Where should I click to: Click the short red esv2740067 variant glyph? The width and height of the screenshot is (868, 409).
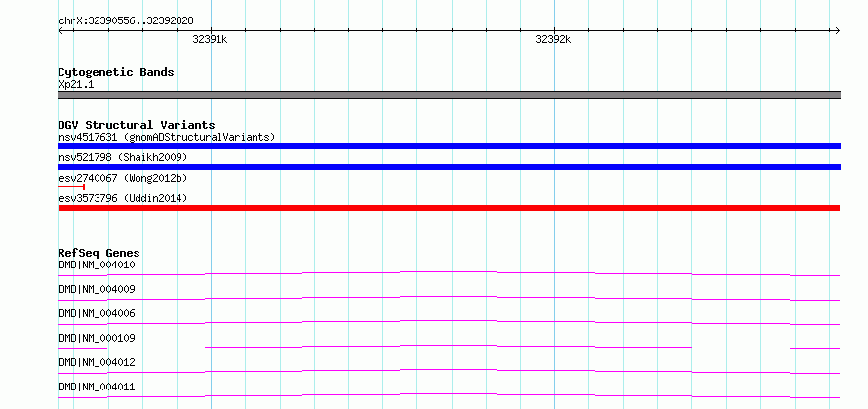tap(71, 187)
